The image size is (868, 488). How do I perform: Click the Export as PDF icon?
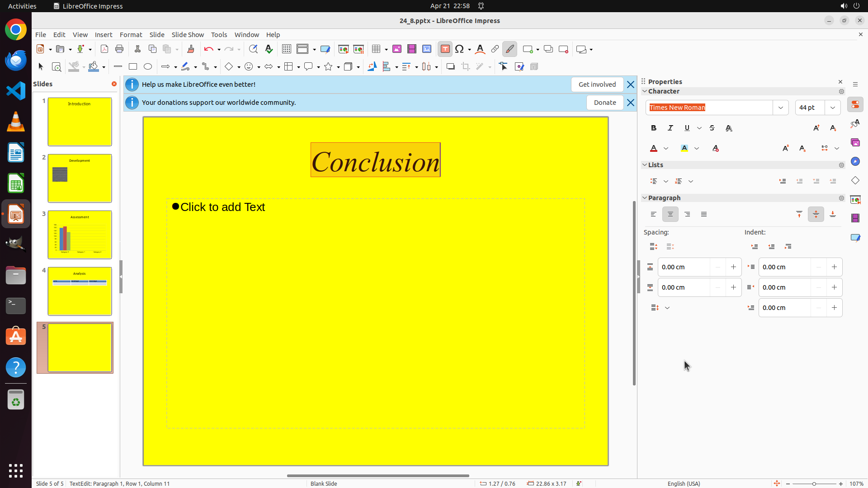pos(104,49)
